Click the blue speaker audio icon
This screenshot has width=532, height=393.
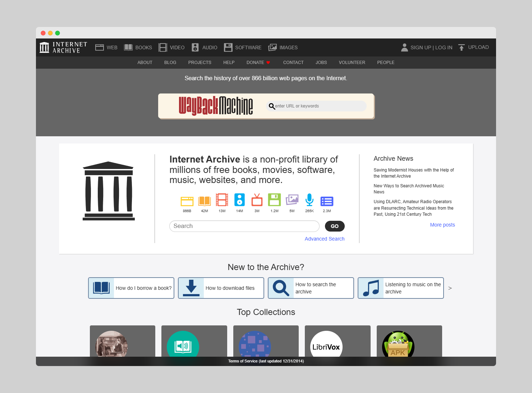(239, 200)
